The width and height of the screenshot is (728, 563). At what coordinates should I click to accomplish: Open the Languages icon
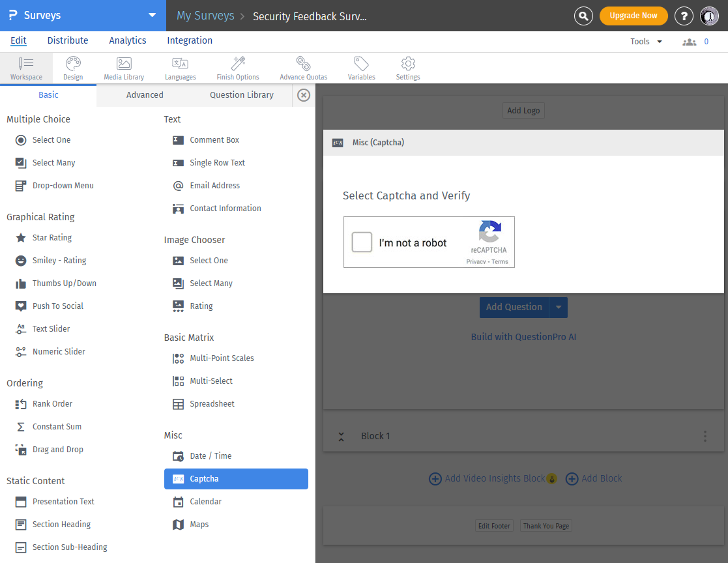click(x=180, y=68)
